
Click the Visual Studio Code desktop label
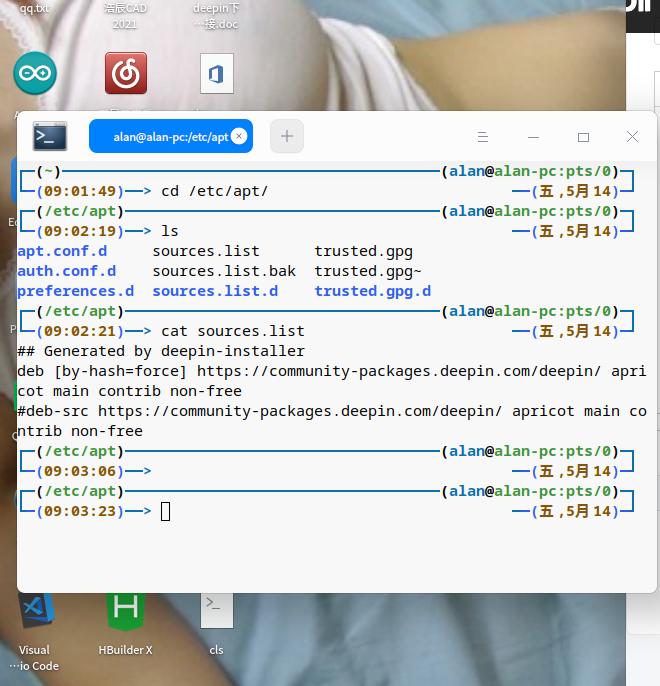pos(34,658)
